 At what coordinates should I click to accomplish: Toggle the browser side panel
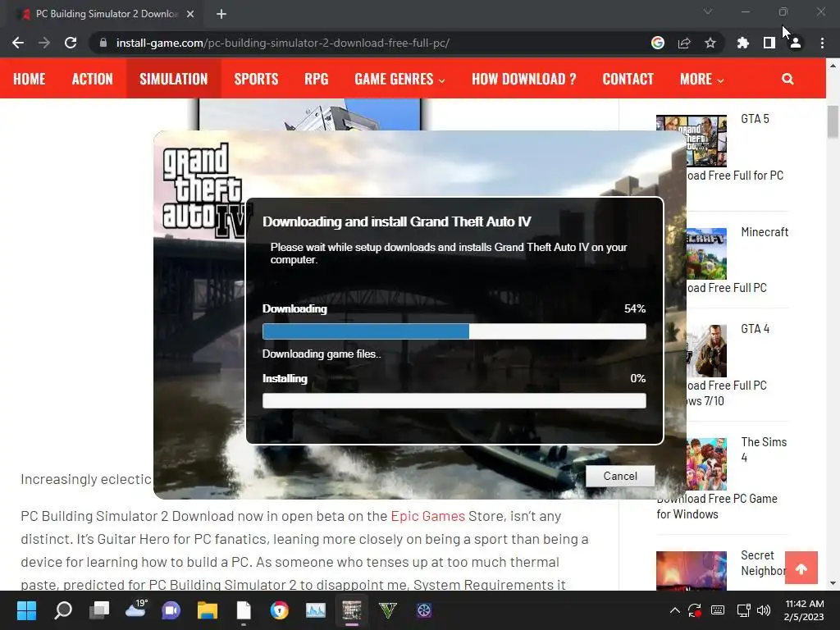(769, 43)
